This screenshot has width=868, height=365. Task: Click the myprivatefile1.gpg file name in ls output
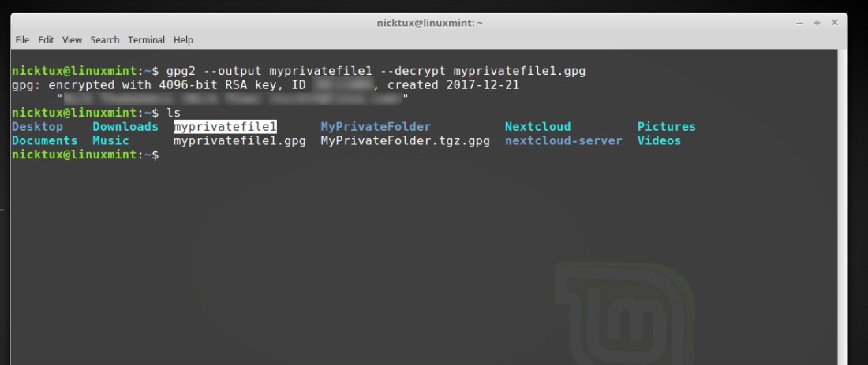239,141
